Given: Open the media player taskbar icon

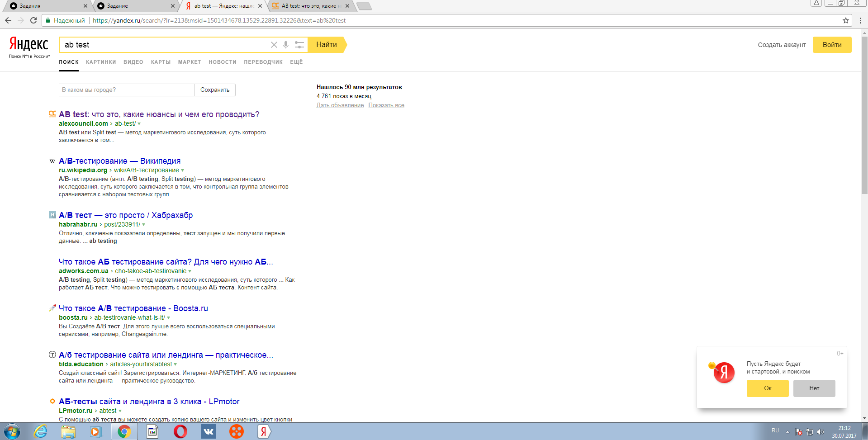Looking at the screenshot, I should (95, 431).
